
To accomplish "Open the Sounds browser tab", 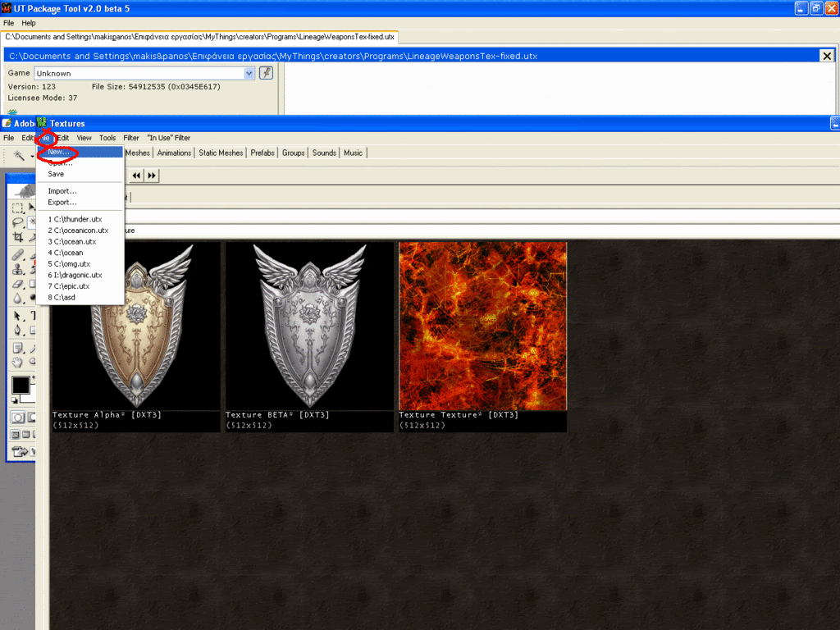I will click(324, 153).
